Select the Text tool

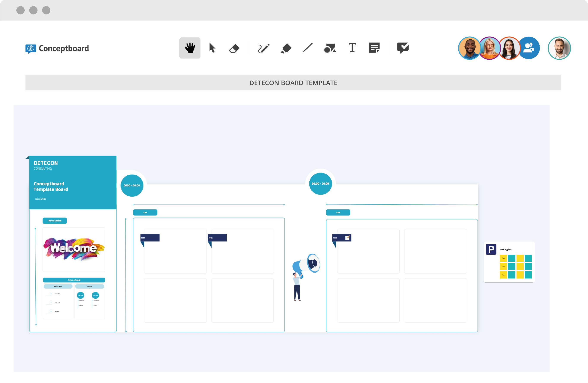(x=352, y=48)
